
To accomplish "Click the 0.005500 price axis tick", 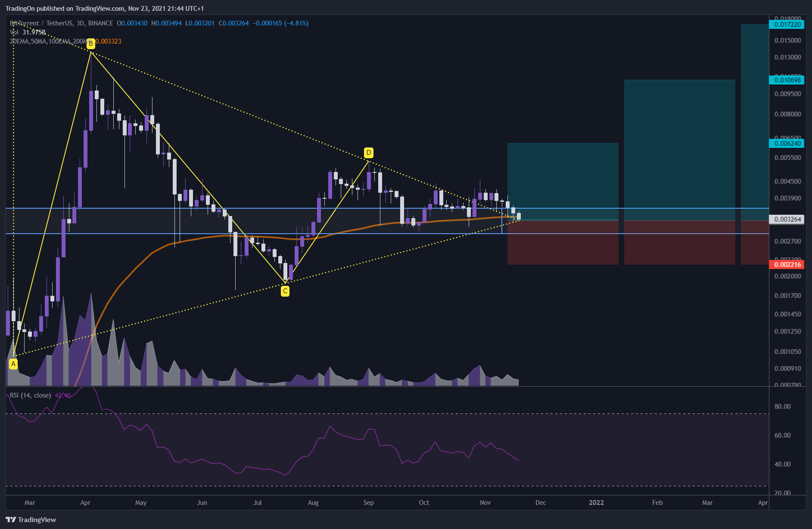I will [x=788, y=157].
